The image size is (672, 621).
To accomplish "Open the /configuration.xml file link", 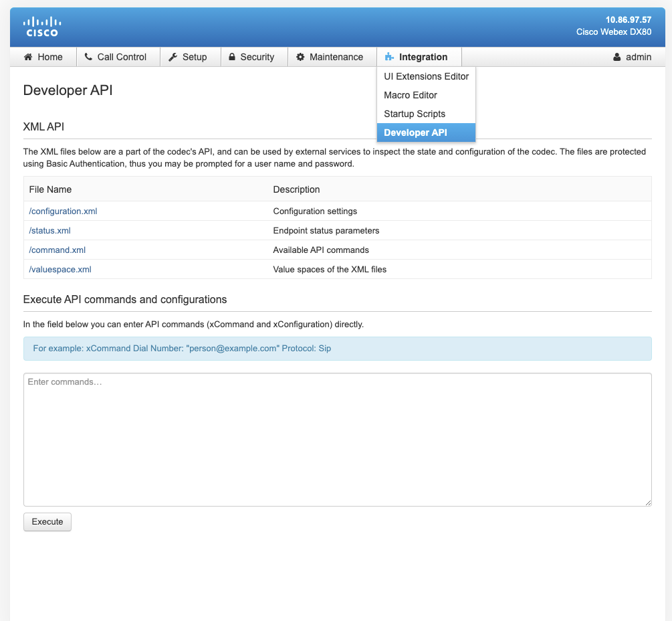I will 63,211.
